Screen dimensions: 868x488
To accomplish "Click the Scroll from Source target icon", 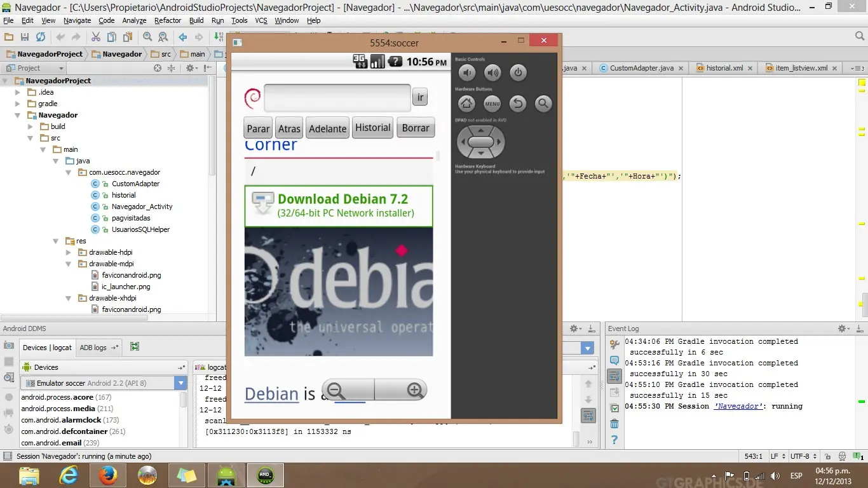I will pyautogui.click(x=158, y=68).
